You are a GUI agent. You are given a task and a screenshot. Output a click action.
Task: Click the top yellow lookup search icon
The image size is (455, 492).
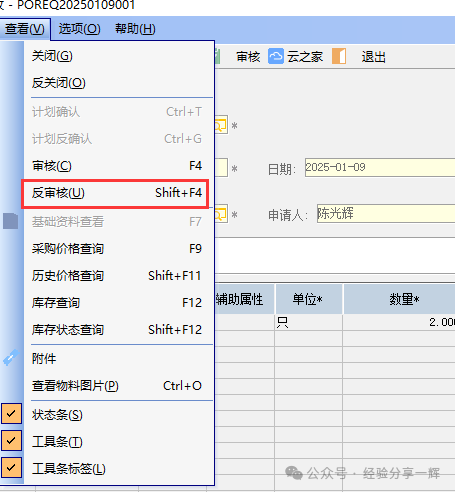(x=221, y=125)
